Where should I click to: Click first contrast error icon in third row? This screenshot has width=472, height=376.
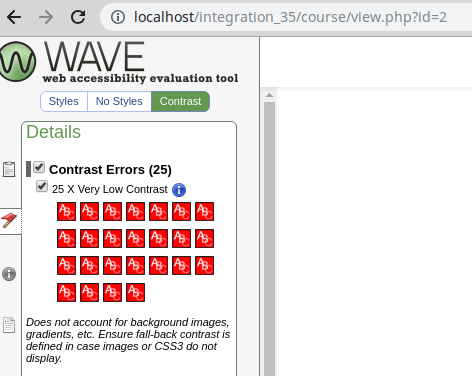(x=66, y=265)
